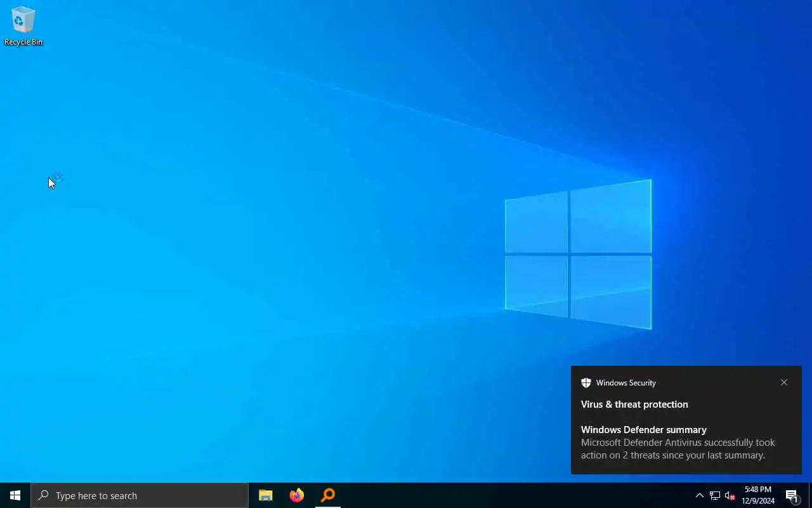Click the muted volume tray icon
The width and height of the screenshot is (812, 508).
(x=730, y=495)
